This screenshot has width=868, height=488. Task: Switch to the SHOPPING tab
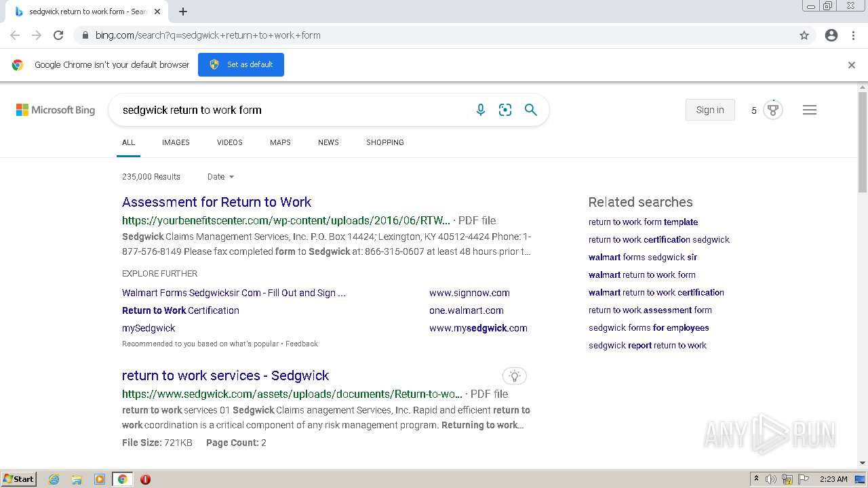click(385, 142)
